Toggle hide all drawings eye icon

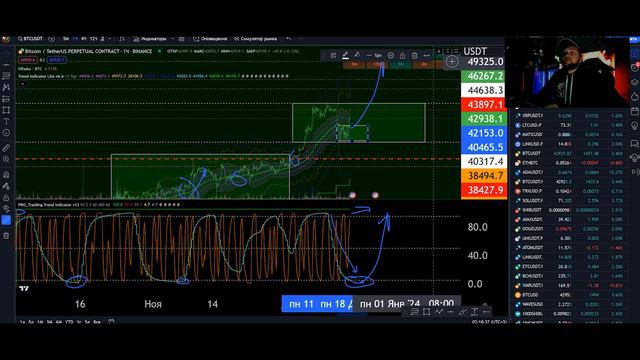[x=6, y=209]
